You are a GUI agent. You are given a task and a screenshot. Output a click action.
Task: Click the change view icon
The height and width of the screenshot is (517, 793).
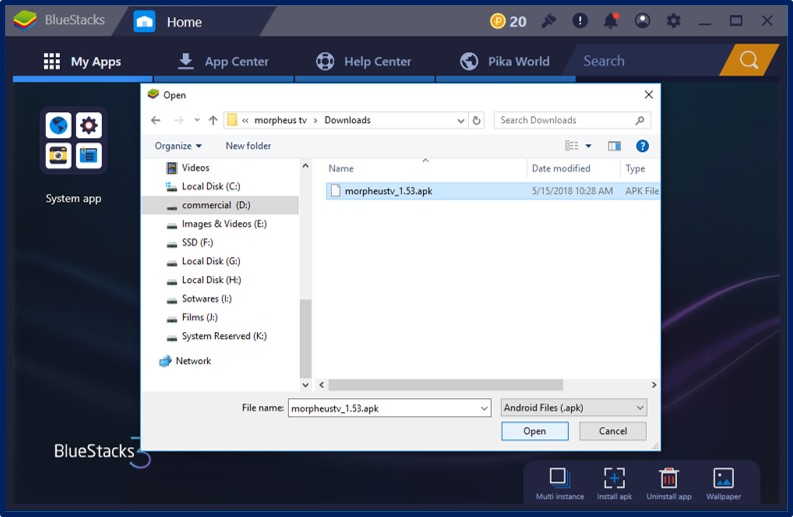pyautogui.click(x=571, y=146)
